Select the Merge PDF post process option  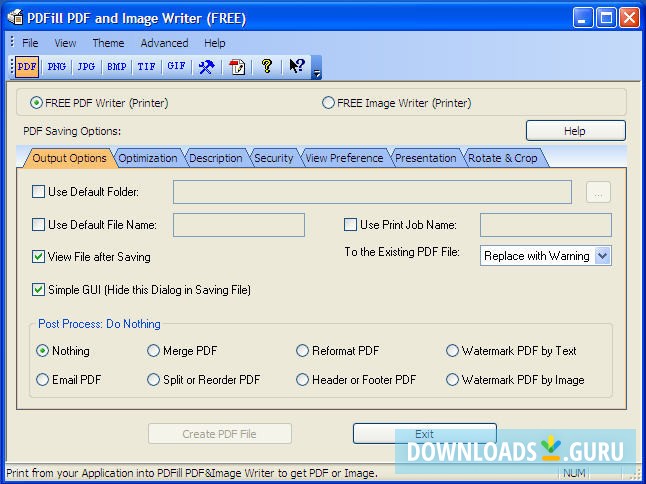click(153, 351)
